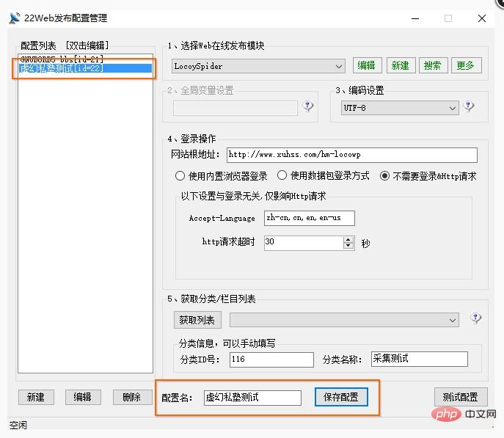Select 使用数据包登录方式 radio option

click(x=282, y=176)
